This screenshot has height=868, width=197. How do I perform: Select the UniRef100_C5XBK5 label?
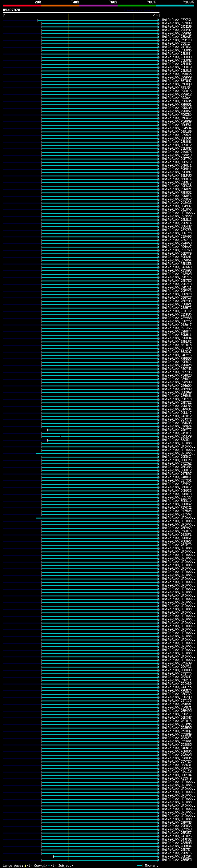point(176,74)
